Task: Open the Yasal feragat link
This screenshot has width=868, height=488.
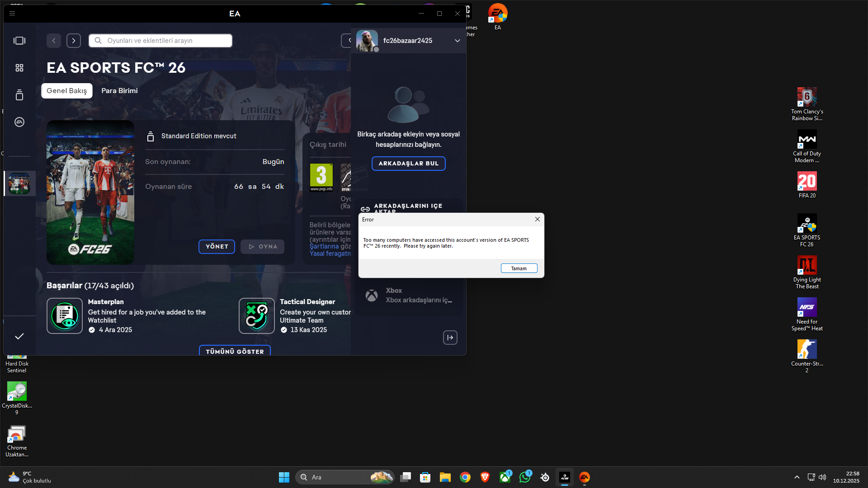Action: coord(330,253)
